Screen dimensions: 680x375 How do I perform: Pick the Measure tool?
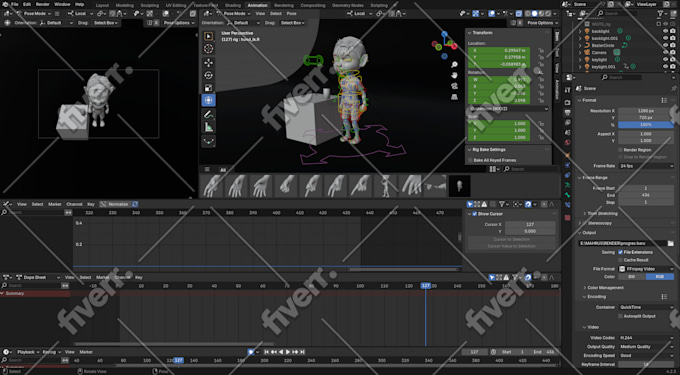coord(209,127)
